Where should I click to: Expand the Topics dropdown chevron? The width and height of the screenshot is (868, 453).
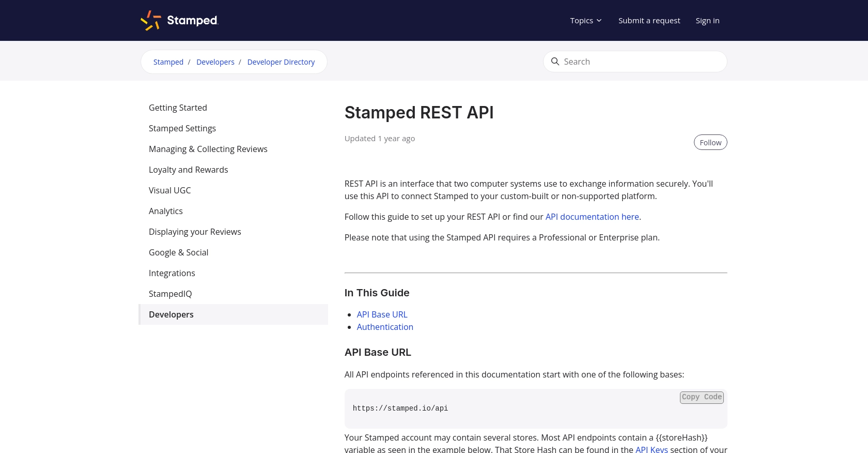599,21
